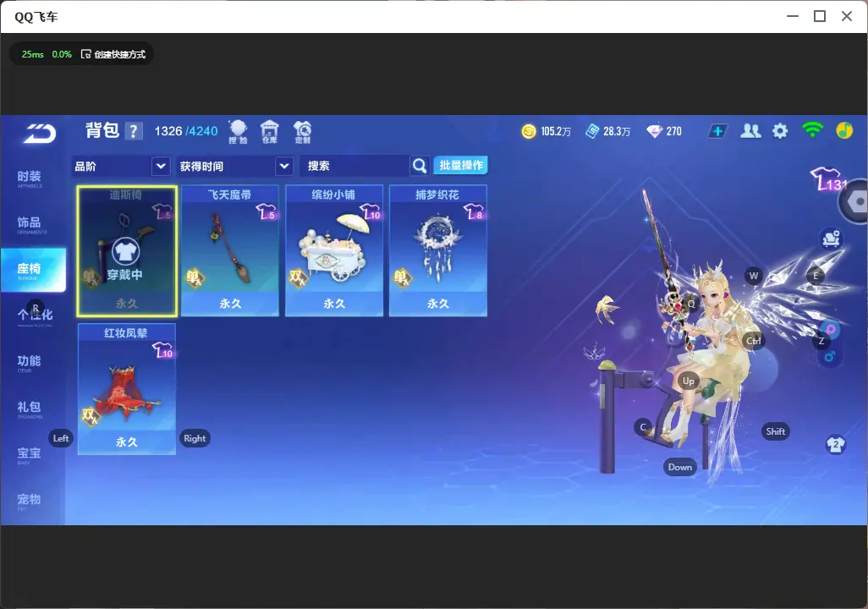Image resolution: width=868 pixels, height=609 pixels.
Task: Click the green Wi-Fi signal icon
Action: (x=812, y=130)
